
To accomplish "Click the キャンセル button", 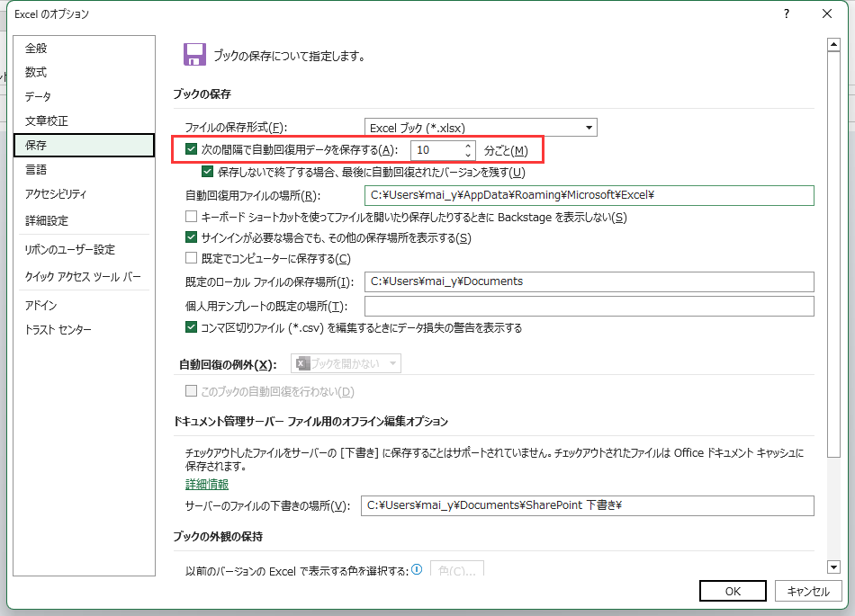I will tap(807, 591).
